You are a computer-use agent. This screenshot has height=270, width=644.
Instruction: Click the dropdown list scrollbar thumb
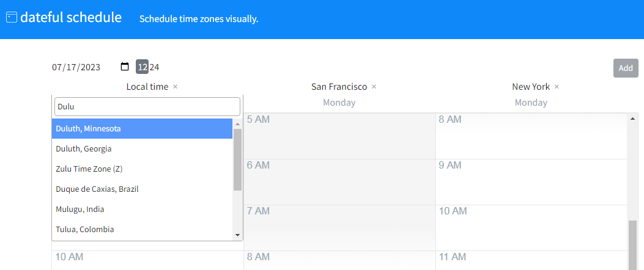237,159
